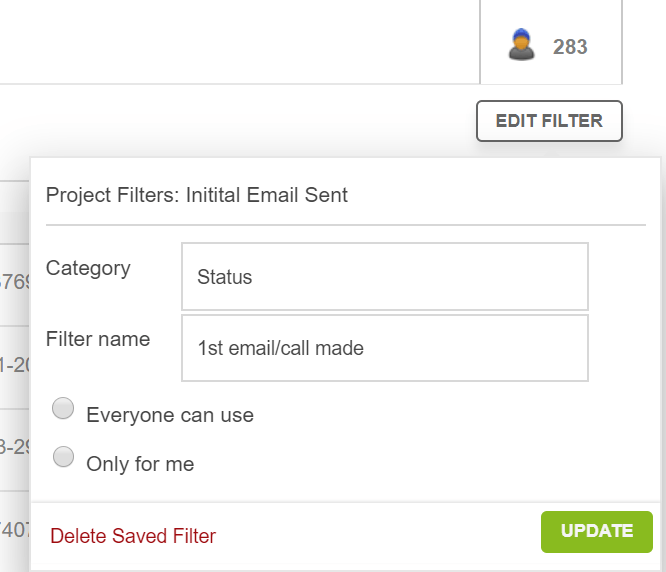Click the "Everyone can use" label text
The height and width of the screenshot is (572, 666).
pos(170,415)
